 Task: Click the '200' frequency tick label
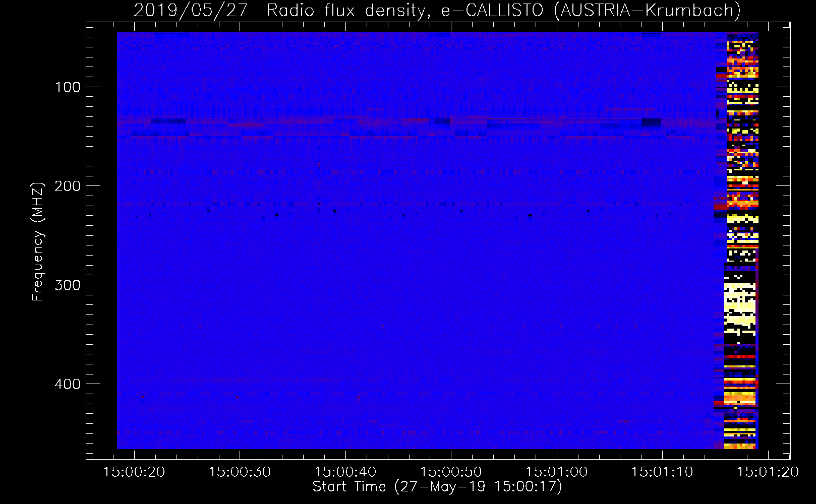68,186
